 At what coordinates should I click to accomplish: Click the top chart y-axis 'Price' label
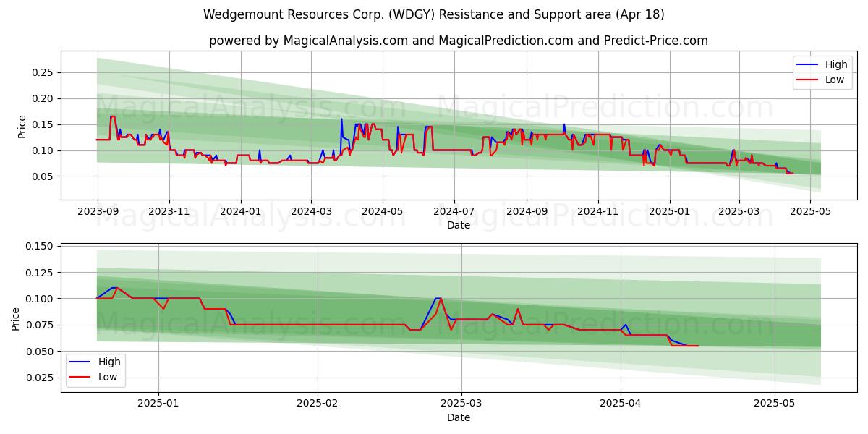(22, 126)
